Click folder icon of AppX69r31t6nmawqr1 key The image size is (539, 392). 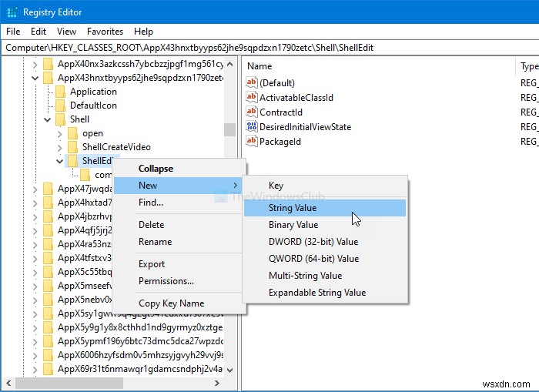[48, 369]
